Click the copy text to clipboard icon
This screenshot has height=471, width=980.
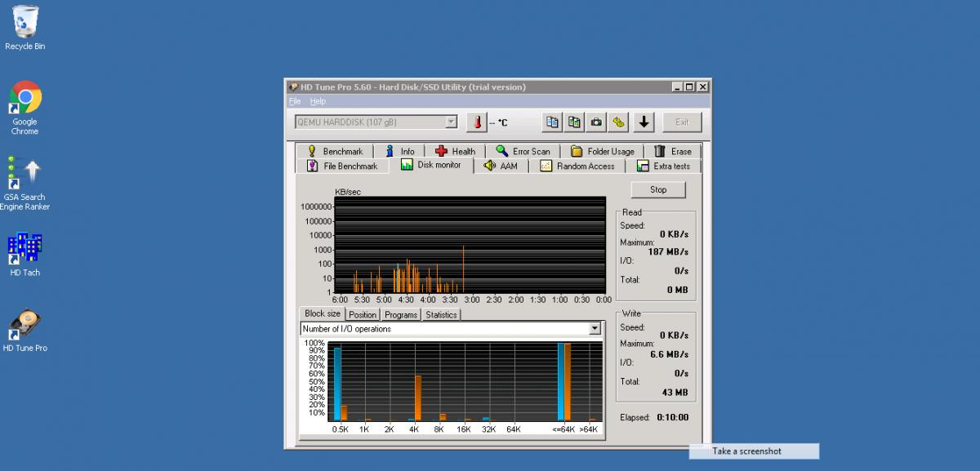pyautogui.click(x=553, y=122)
